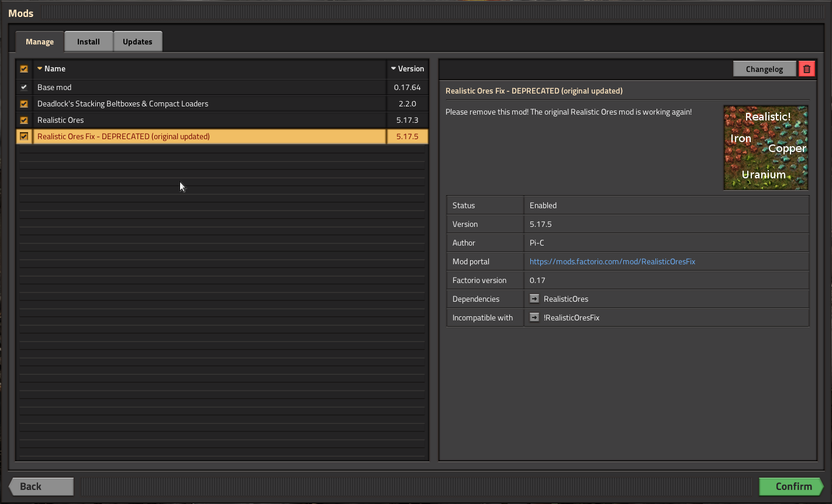Click the Enabled status value
832x504 pixels.
click(x=543, y=205)
